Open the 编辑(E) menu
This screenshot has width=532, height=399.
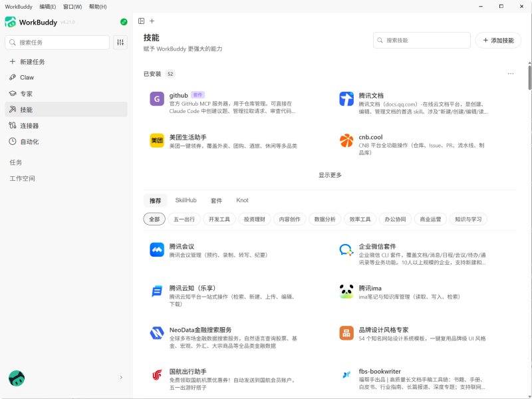click(47, 7)
